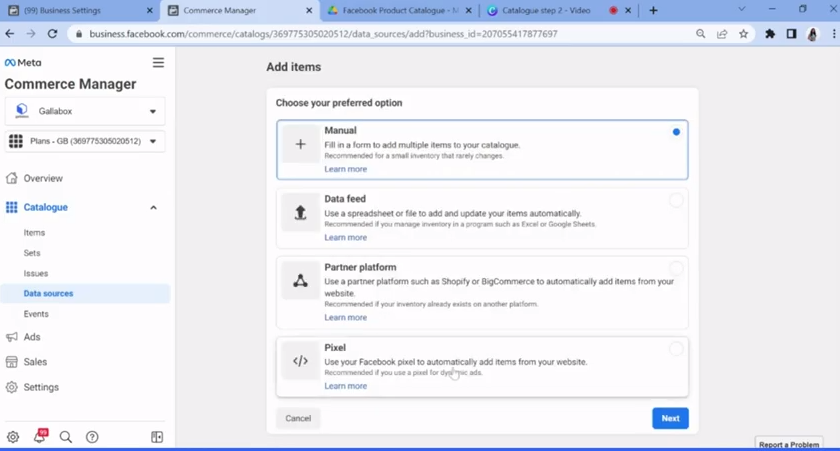840x451 pixels.
Task: Open Learn more link under Partner platform
Action: coord(346,317)
